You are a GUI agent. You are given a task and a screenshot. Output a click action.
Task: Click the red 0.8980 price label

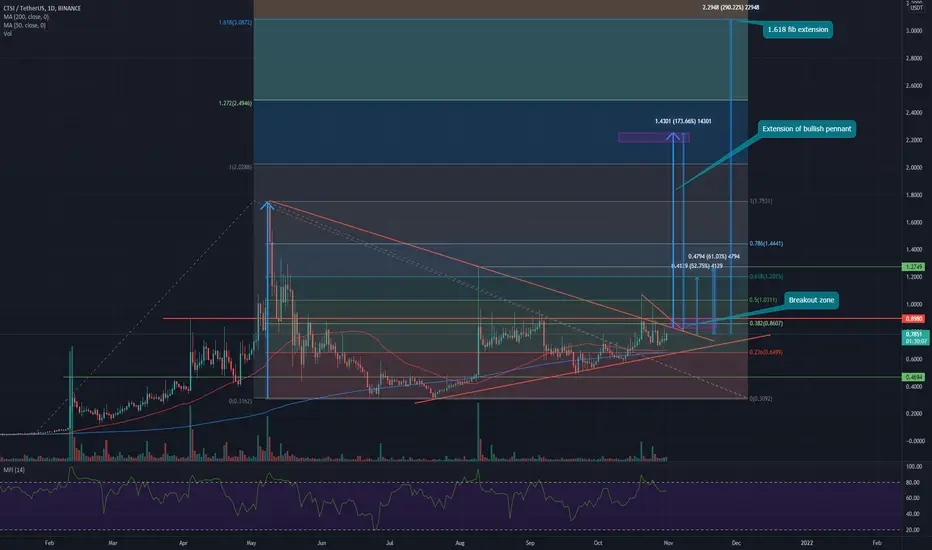914,319
